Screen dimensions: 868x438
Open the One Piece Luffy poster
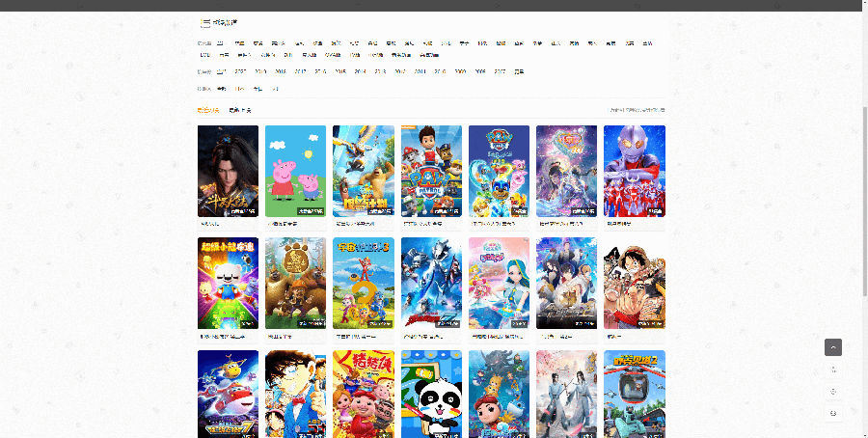click(x=635, y=284)
